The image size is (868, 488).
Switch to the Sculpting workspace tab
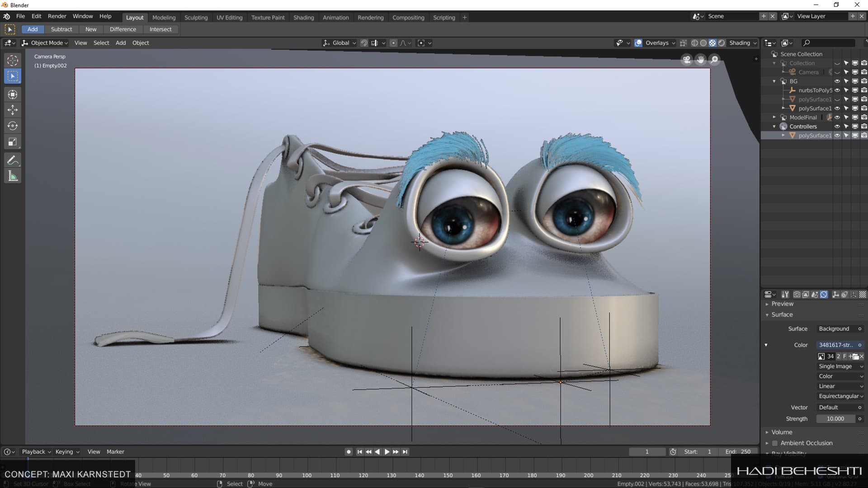(196, 18)
